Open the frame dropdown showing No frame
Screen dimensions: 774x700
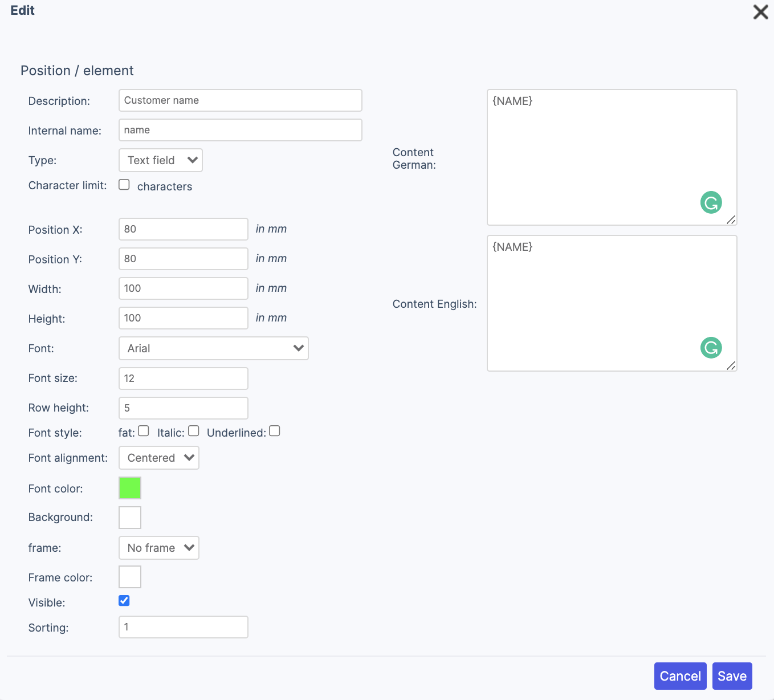[x=159, y=548]
